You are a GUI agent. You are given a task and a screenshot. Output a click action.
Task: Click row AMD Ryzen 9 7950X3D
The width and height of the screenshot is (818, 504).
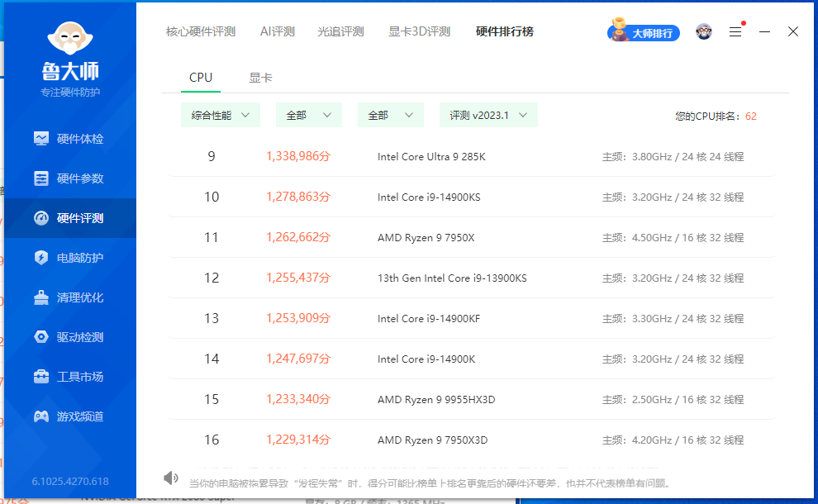[472, 440]
